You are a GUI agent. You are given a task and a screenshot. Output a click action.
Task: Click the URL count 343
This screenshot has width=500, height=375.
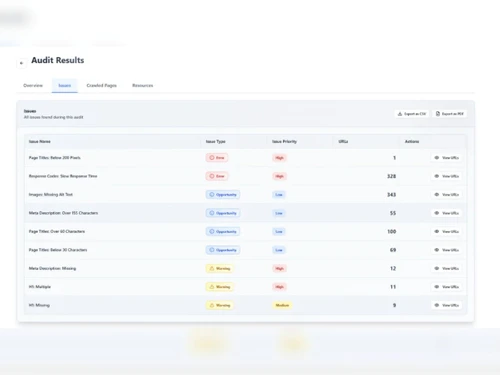pyautogui.click(x=391, y=195)
